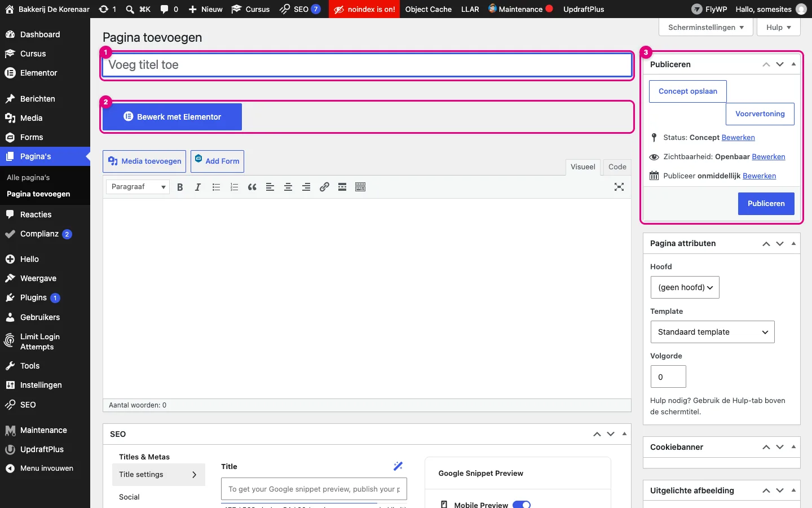The width and height of the screenshot is (812, 508).
Task: Align text left
Action: pos(270,187)
